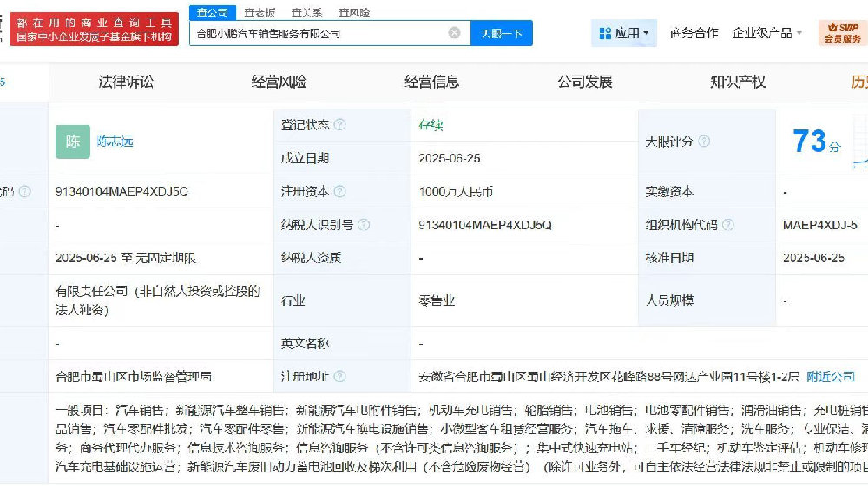This screenshot has width=868, height=488.
Task: Click the 合肥市蜀山区市场监督管理局 registration authority text
Action: 134,377
